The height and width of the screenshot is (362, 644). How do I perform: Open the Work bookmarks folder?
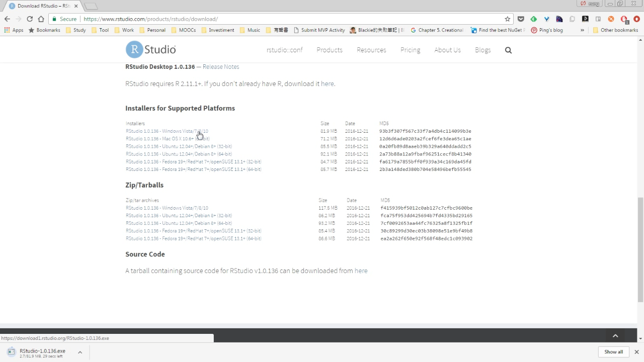[124, 30]
